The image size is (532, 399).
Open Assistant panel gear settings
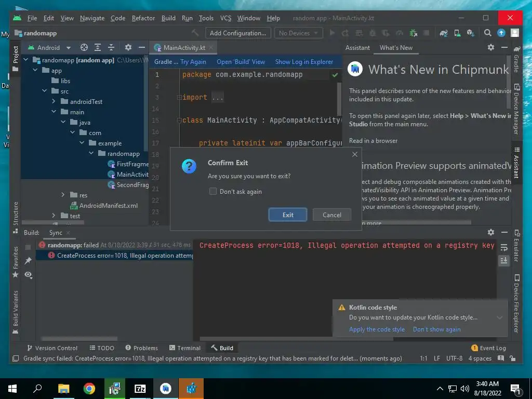490,47
